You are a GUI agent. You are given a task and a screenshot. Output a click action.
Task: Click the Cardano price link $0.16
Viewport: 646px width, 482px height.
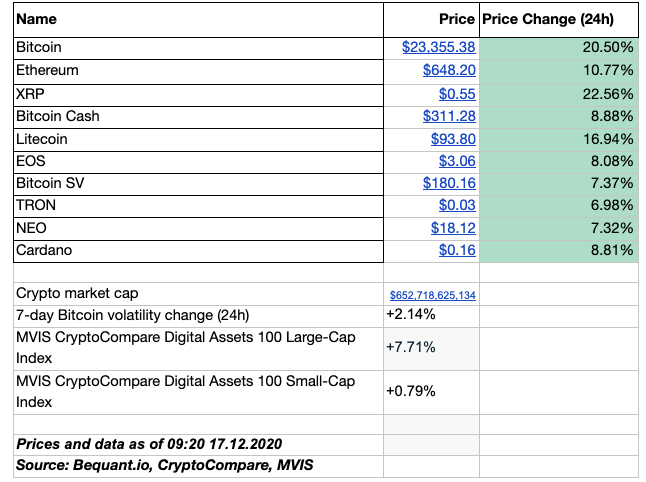(457, 251)
